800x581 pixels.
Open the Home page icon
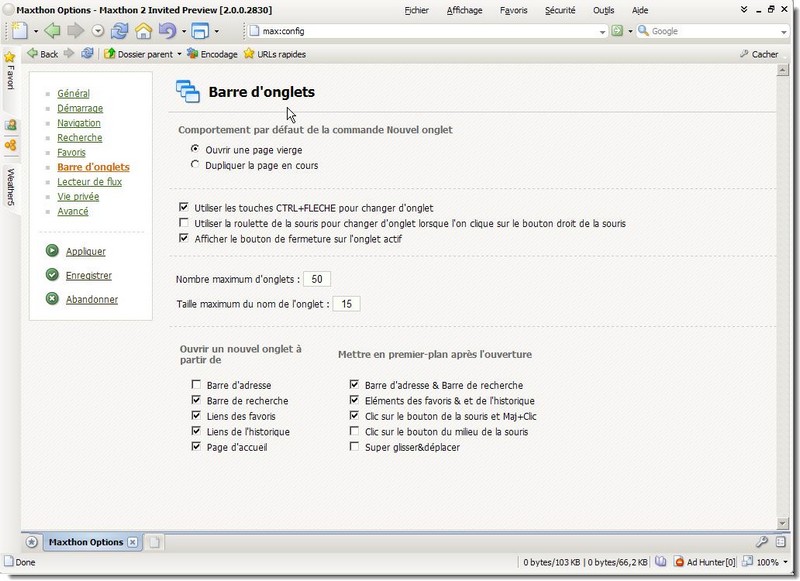[x=143, y=31]
